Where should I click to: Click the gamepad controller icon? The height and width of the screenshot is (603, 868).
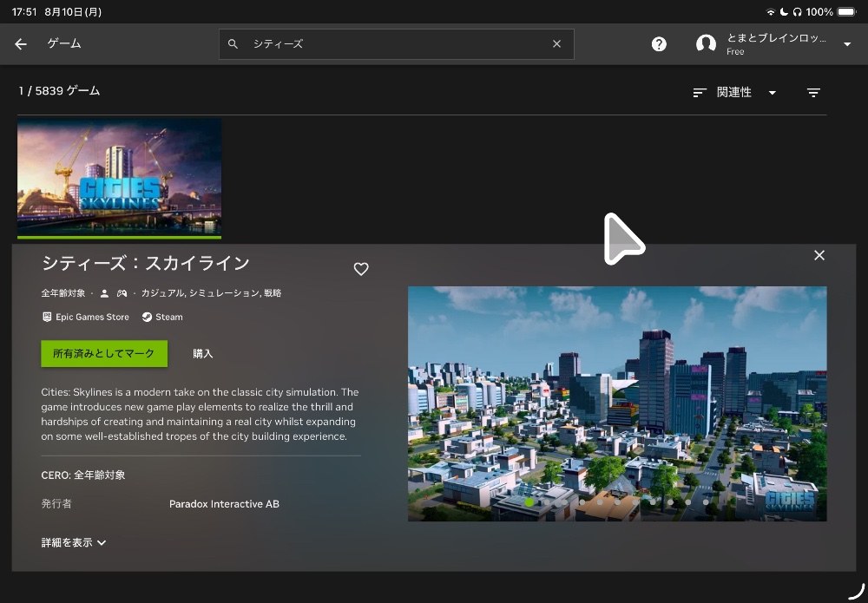[122, 293]
